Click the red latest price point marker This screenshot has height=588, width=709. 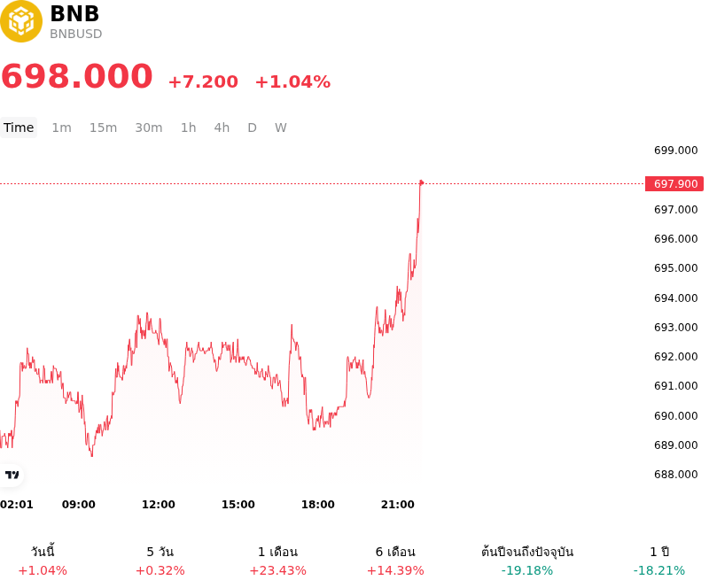421,182
